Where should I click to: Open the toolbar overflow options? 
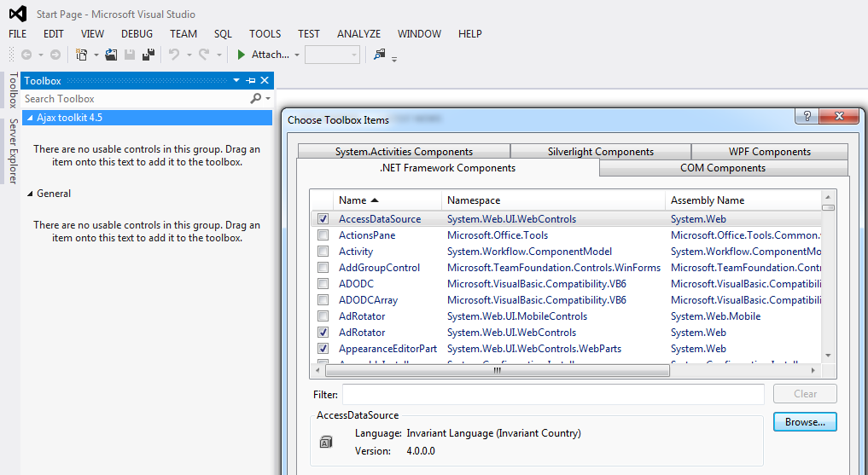tap(394, 59)
